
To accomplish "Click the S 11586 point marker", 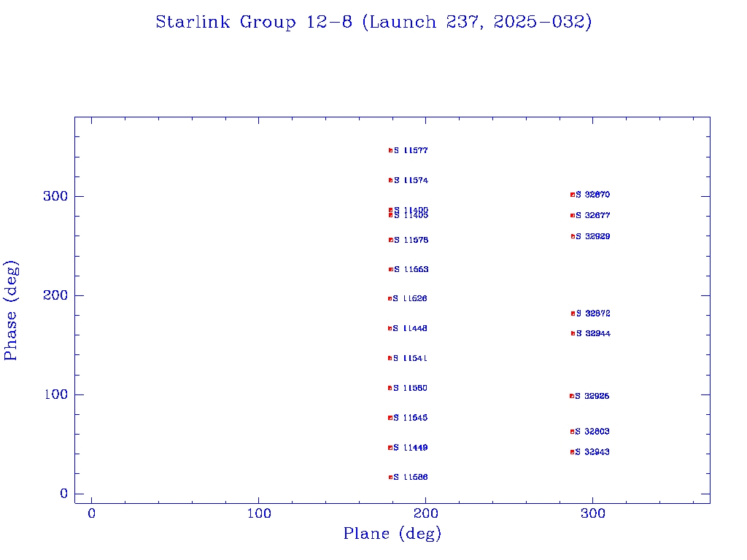I will pyautogui.click(x=391, y=478).
